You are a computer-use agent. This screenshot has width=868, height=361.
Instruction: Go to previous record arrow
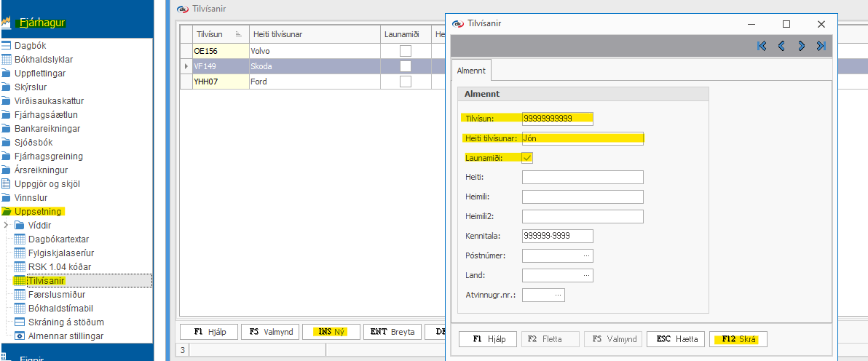781,46
